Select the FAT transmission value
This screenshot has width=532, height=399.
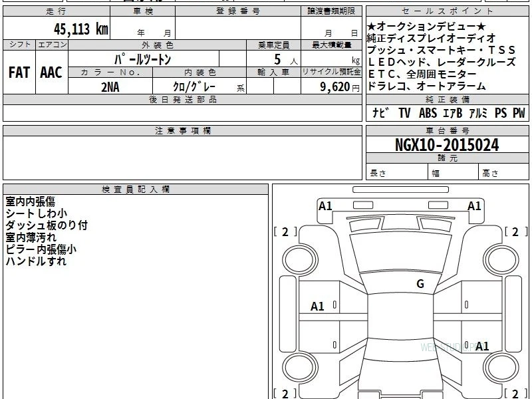pyautogui.click(x=19, y=72)
